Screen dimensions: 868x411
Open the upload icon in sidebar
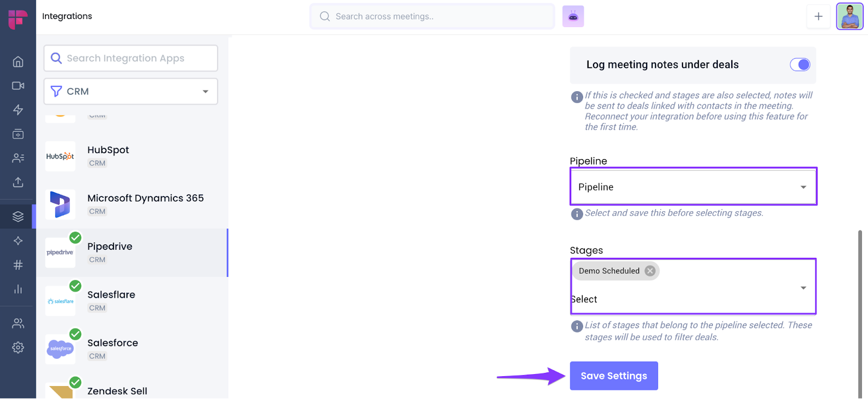tap(18, 182)
